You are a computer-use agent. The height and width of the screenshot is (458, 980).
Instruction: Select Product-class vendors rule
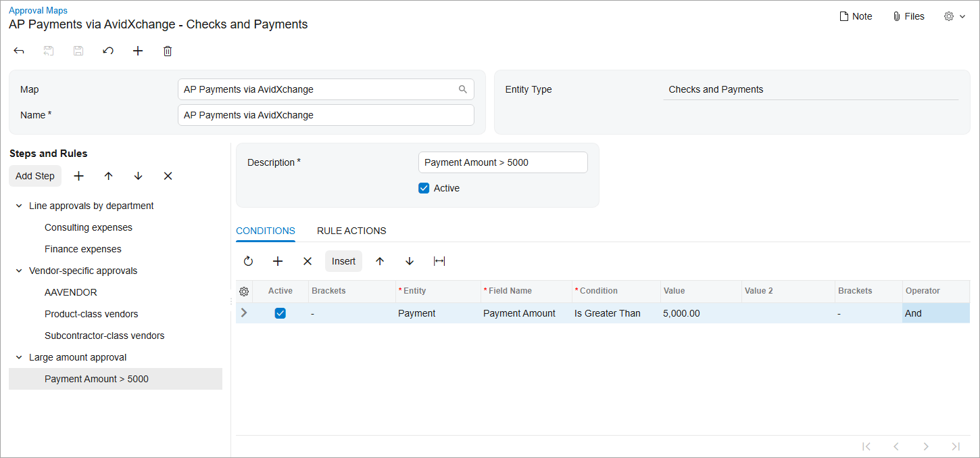pyautogui.click(x=91, y=314)
